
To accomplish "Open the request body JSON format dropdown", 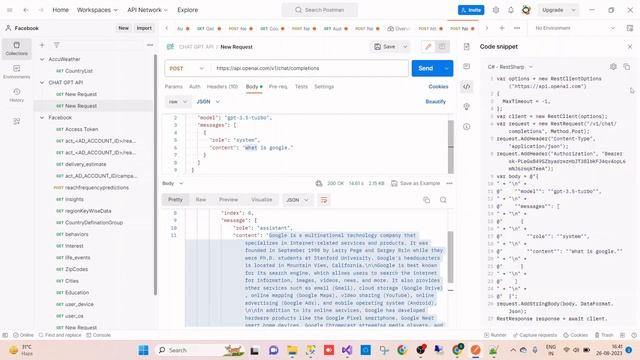I will (x=208, y=102).
